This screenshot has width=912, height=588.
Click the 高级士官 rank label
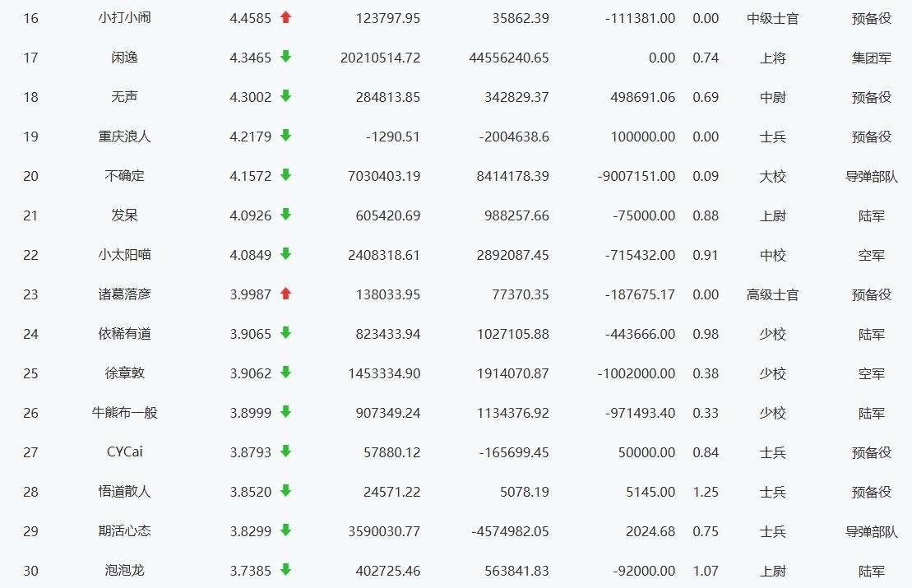[x=772, y=294]
